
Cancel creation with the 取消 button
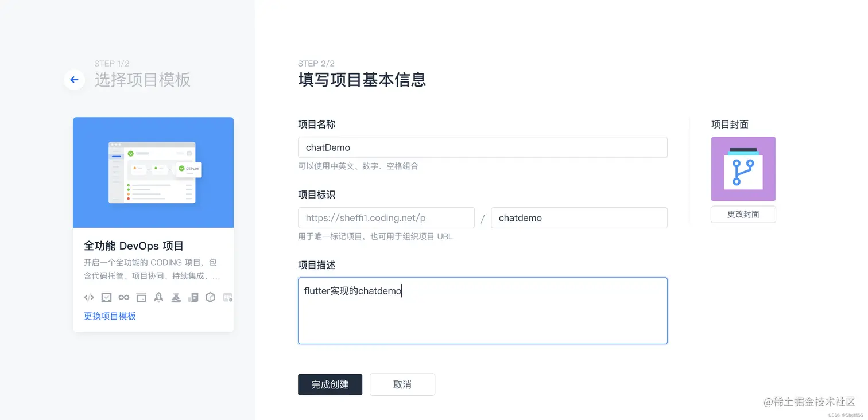pos(402,384)
